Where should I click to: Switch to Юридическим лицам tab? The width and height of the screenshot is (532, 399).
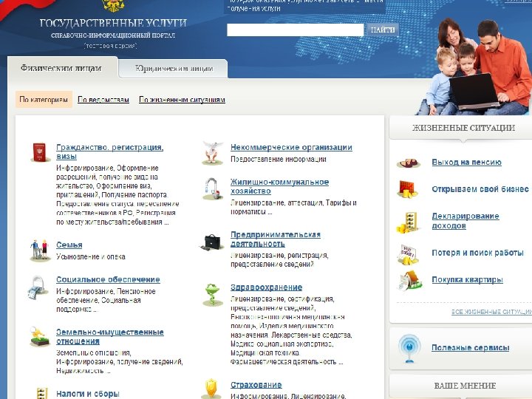[x=174, y=69]
